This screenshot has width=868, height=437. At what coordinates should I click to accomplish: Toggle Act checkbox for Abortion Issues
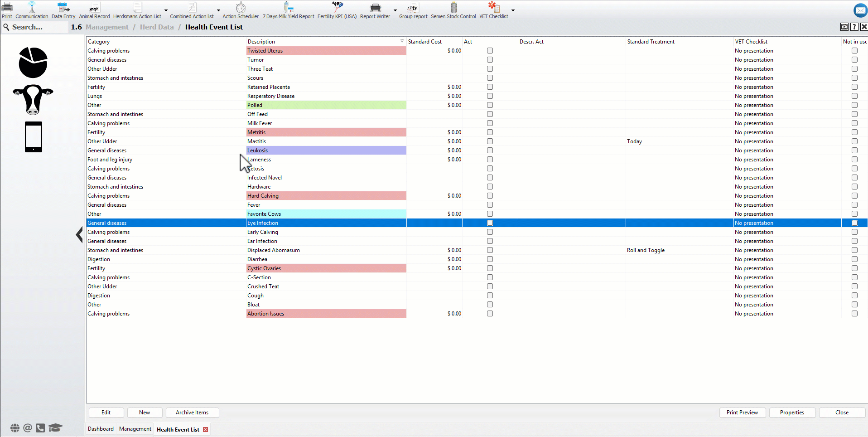(x=490, y=314)
